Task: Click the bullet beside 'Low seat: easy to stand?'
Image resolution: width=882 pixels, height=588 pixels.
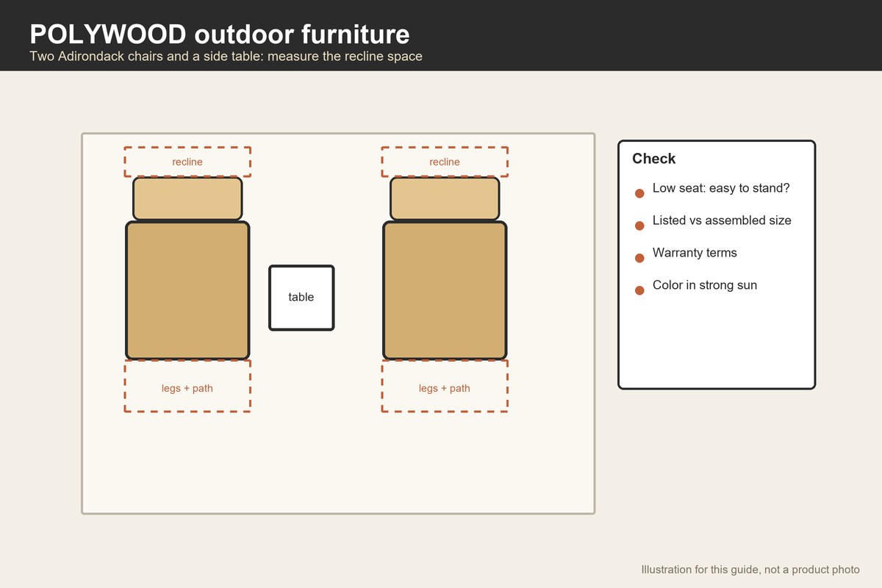Action: [x=639, y=193]
